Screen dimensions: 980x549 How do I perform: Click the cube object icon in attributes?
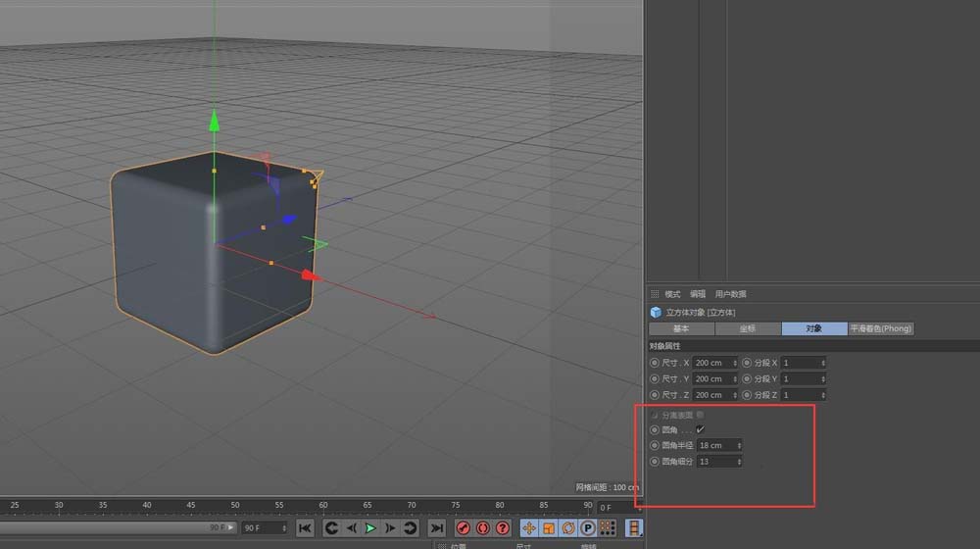click(655, 312)
